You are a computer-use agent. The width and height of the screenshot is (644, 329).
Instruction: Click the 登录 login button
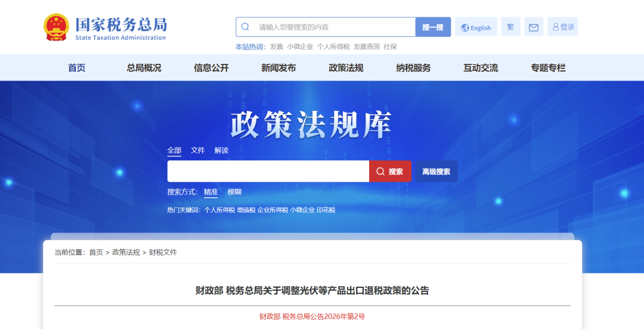[563, 27]
